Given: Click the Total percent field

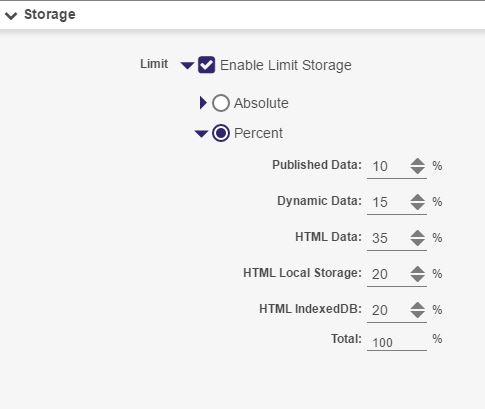Looking at the screenshot, I should point(397,342).
